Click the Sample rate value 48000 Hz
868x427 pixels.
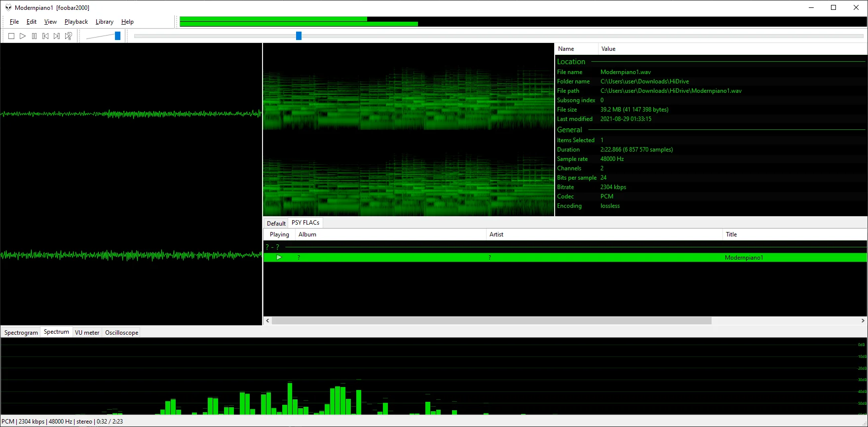[x=612, y=159]
